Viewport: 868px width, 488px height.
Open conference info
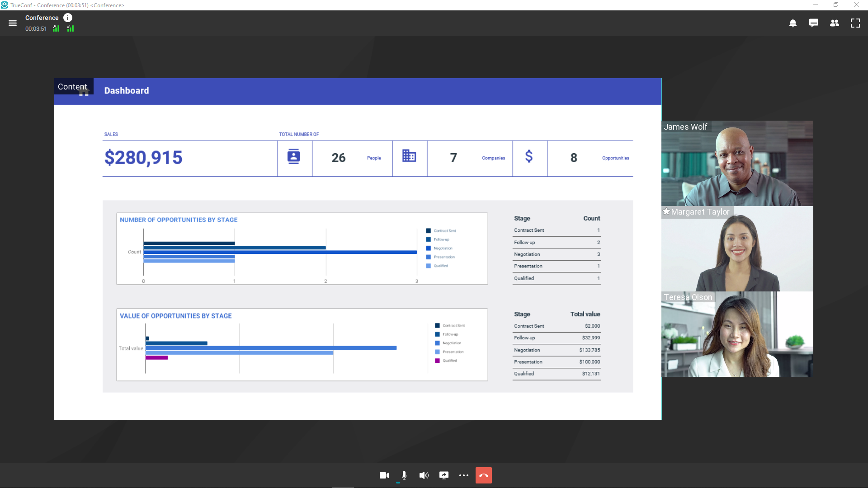pyautogui.click(x=68, y=18)
